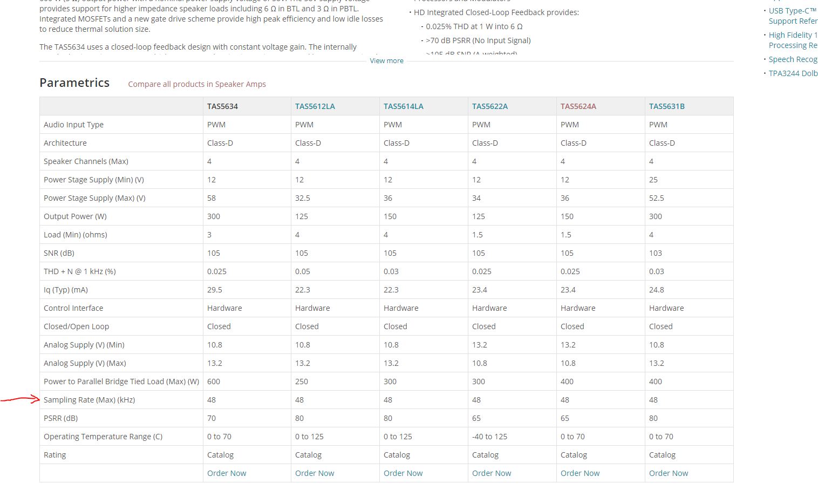
Task: Open the TAS5612LA product link
Action: 315,106
